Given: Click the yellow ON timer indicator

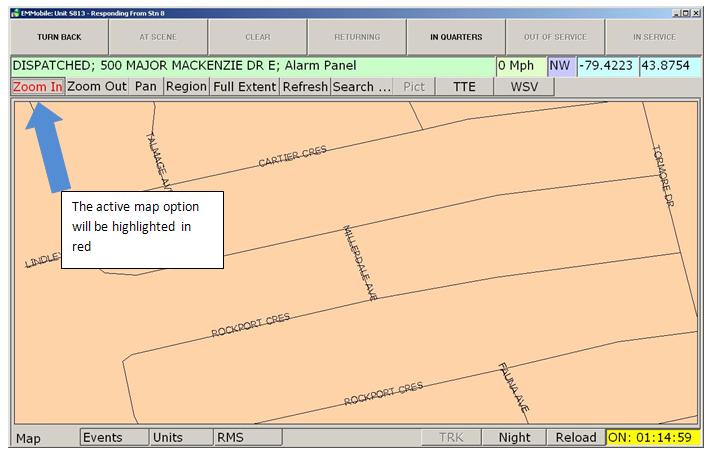Looking at the screenshot, I should coord(649,437).
